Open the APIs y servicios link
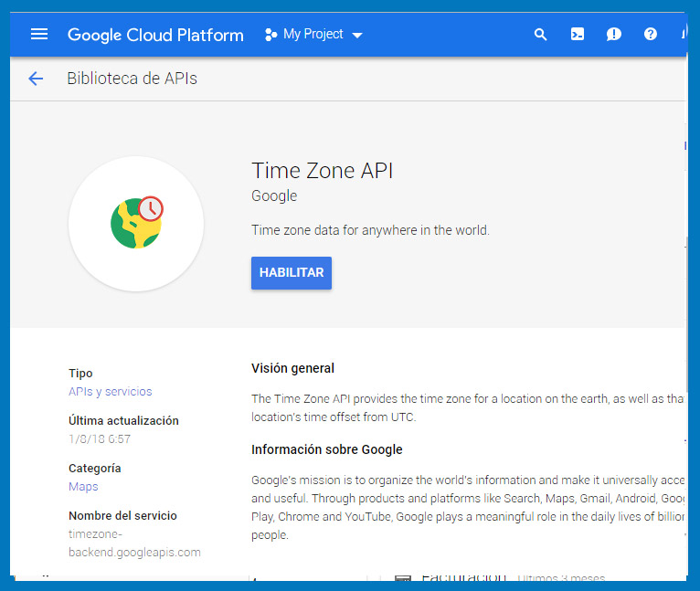Viewport: 700px width, 591px height. tap(111, 392)
